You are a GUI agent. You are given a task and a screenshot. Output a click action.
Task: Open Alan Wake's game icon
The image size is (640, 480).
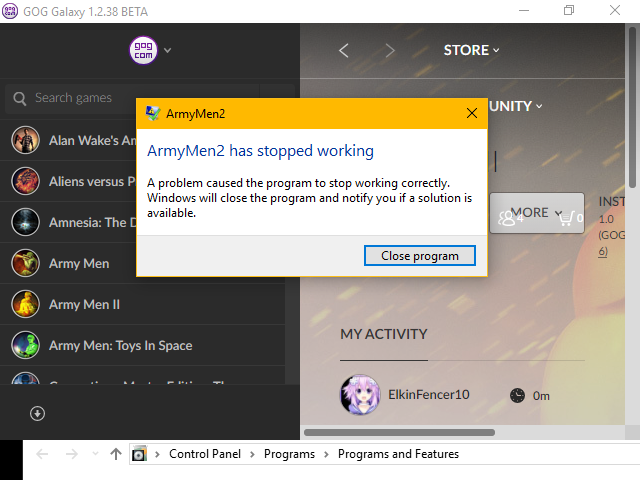click(25, 140)
